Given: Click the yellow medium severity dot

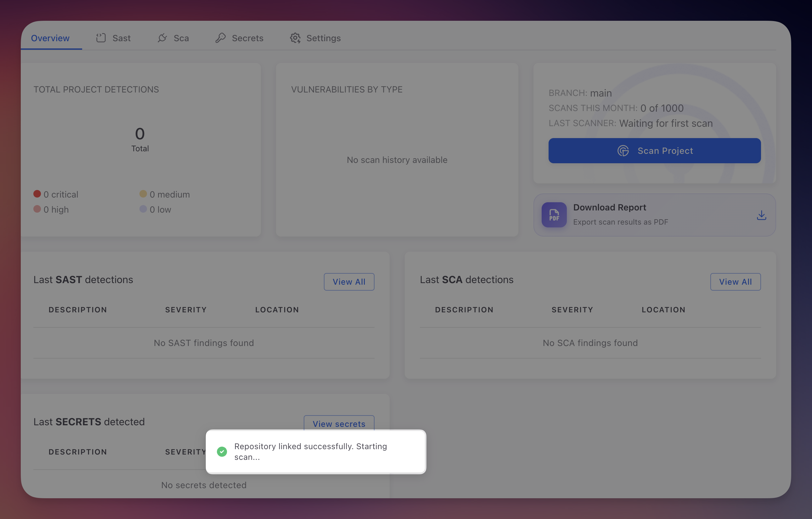Looking at the screenshot, I should coord(143,193).
